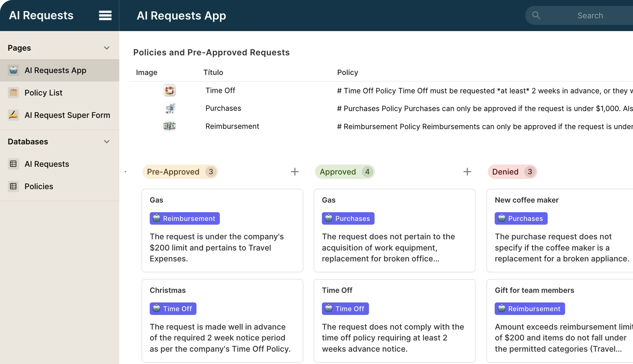Open the Time Off policy row image thumbnail

[169, 90]
